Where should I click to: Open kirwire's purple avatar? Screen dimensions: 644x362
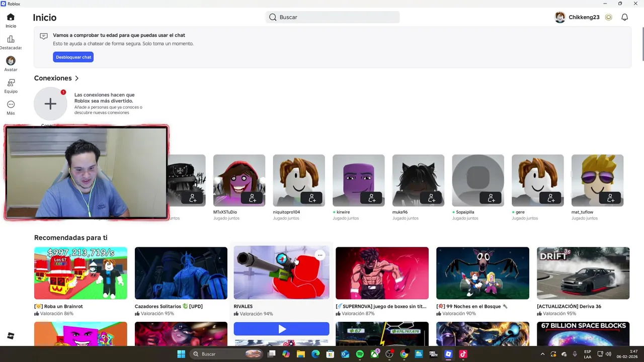pos(359,180)
